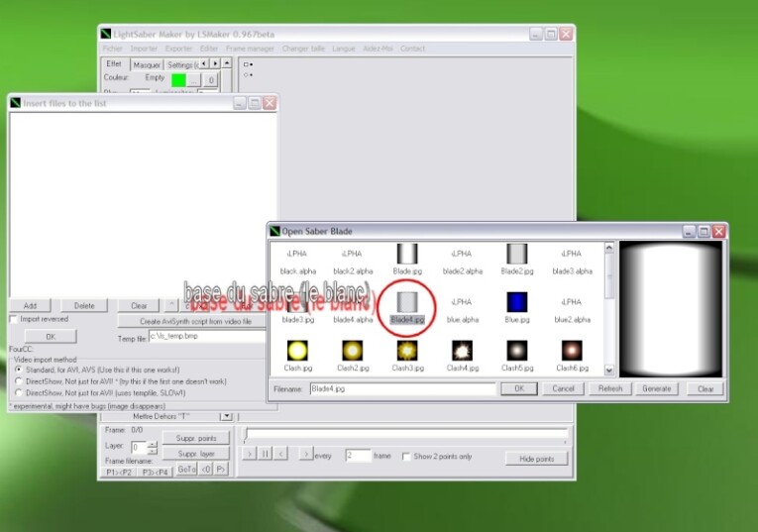Image resolution: width=758 pixels, height=532 pixels.
Task: Select Clash3.jpg thumbnail
Action: tap(407, 351)
